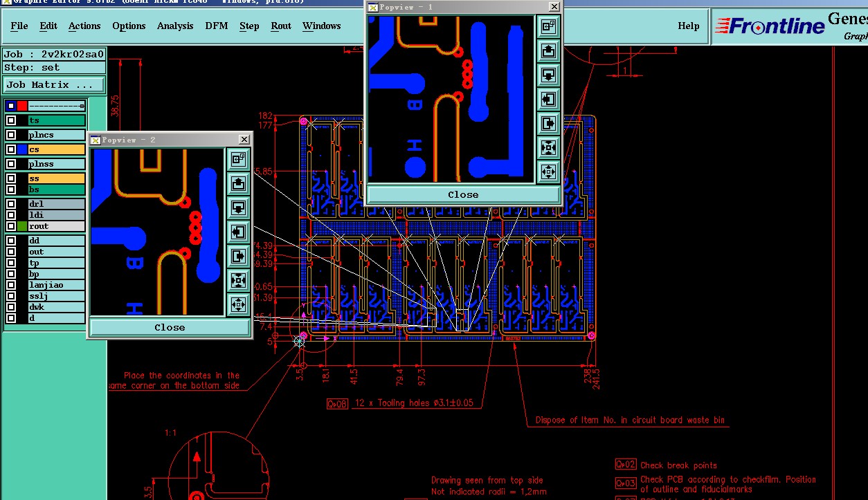Toggle the cs layer checkbox
This screenshot has width=868, height=500.
[11, 149]
